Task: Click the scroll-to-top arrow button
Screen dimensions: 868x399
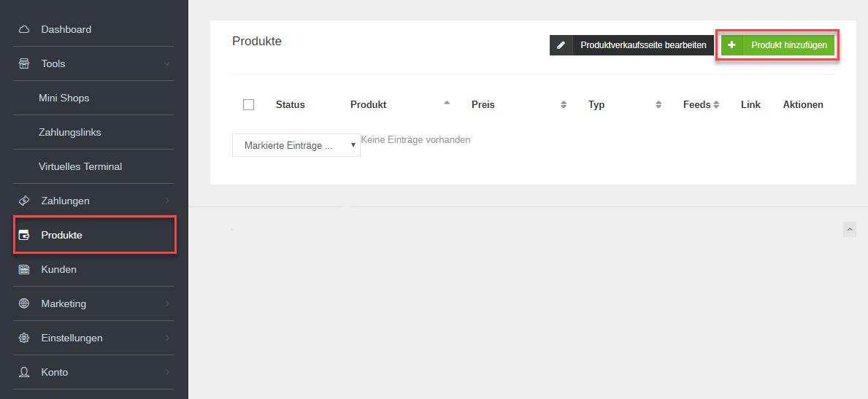Action: 849,229
